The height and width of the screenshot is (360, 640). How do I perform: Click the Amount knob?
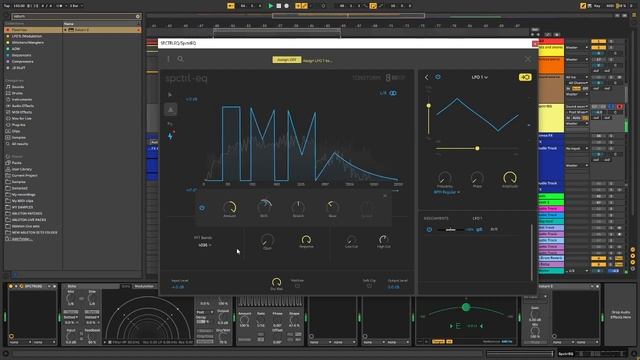pyautogui.click(x=230, y=207)
